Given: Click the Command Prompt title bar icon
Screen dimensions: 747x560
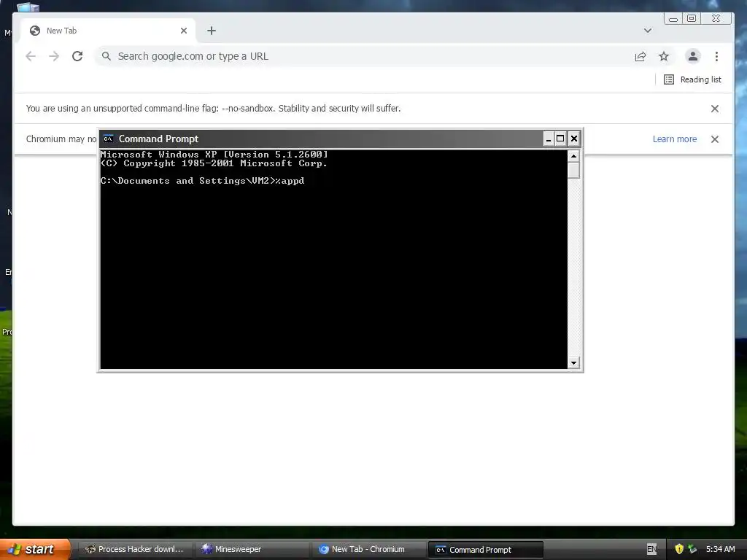Looking at the screenshot, I should [108, 139].
